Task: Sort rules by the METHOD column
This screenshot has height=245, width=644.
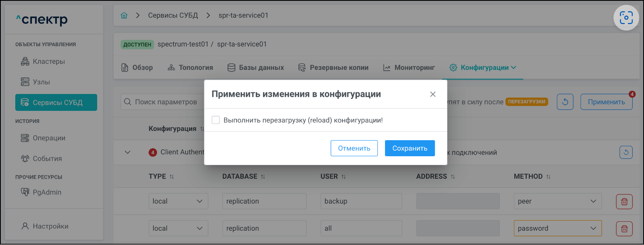Action: [548, 177]
